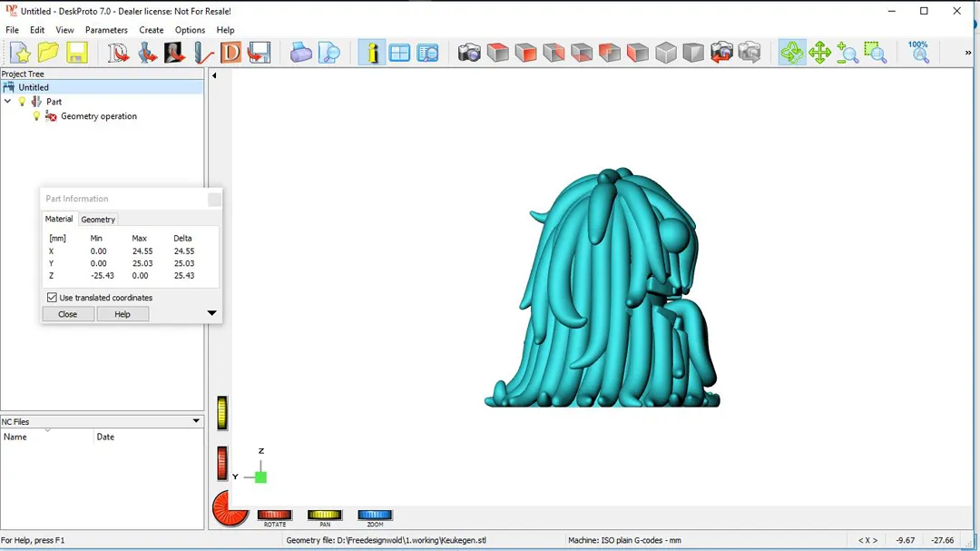Toggle the lightbulb of Geometry operation

click(36, 116)
